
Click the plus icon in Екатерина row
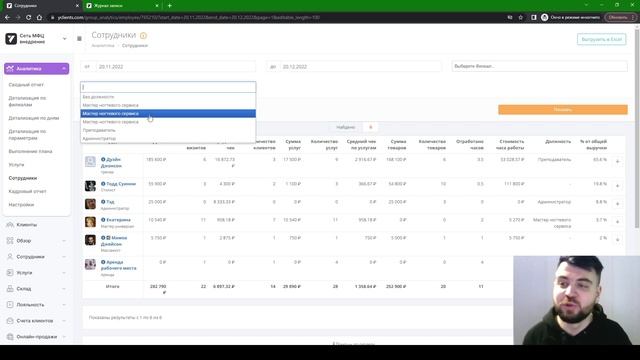click(x=618, y=222)
